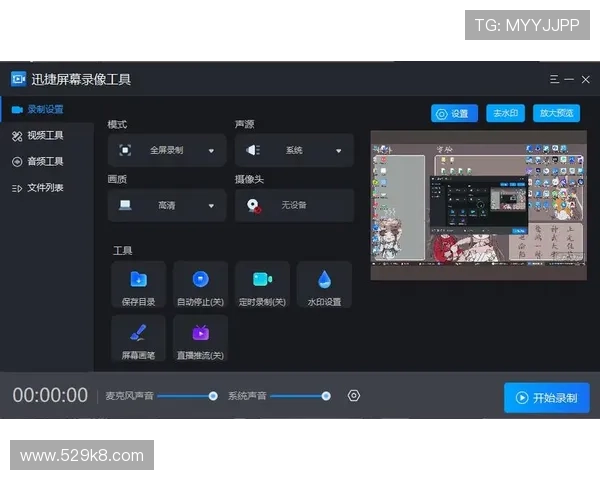600x480 pixels.
Task: Open the 保存目录 save folder tool
Action: pos(139,285)
